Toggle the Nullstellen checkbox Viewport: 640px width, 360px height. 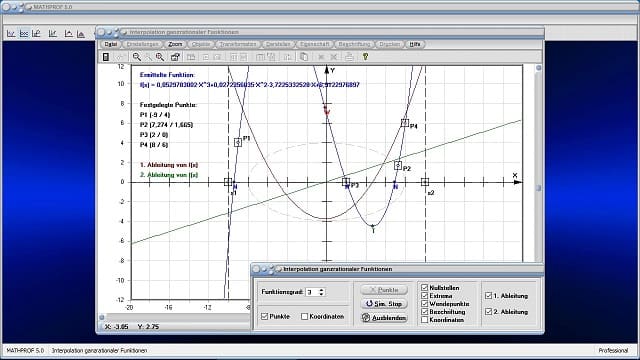click(424, 288)
